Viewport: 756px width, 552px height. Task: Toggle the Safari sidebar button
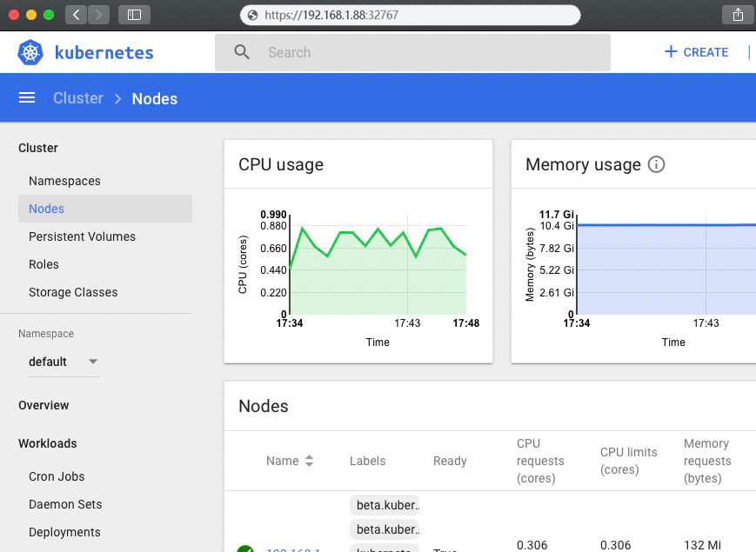[x=134, y=15]
